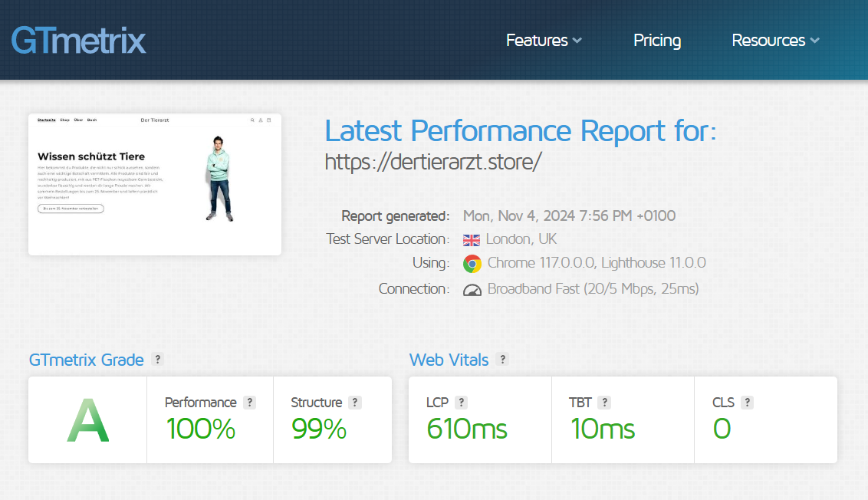Screen dimensions: 868x500
Task: Go to the Pricing page
Action: point(657,41)
